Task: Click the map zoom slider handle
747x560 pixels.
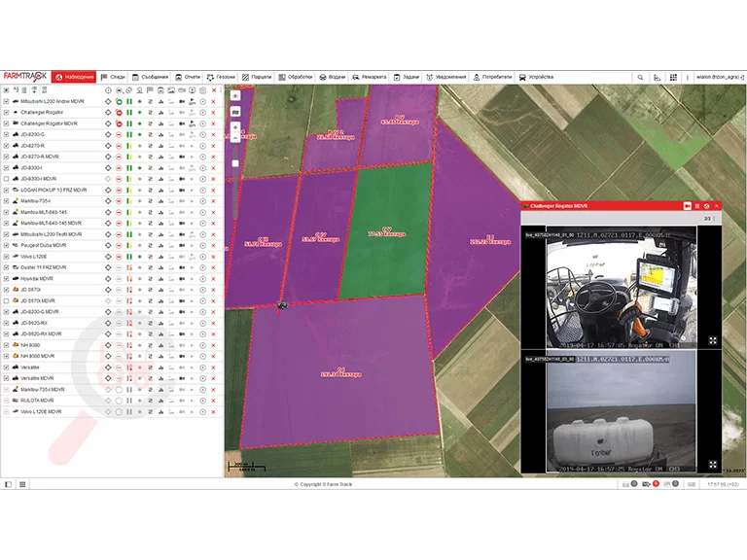Action: (x=235, y=163)
